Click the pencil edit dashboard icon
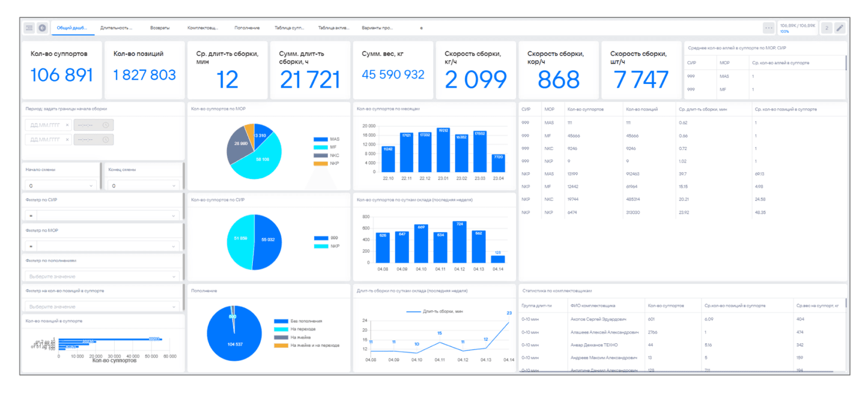 [839, 28]
